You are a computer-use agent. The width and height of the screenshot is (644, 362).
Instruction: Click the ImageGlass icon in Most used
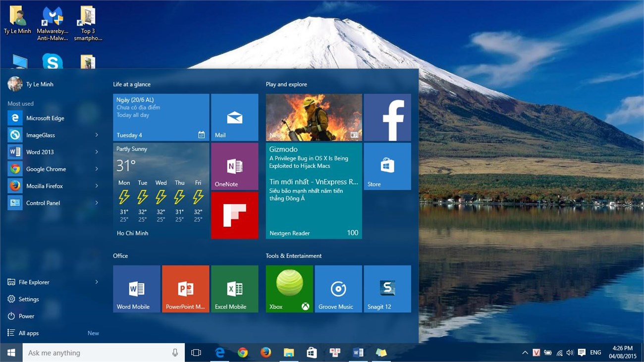pos(15,135)
